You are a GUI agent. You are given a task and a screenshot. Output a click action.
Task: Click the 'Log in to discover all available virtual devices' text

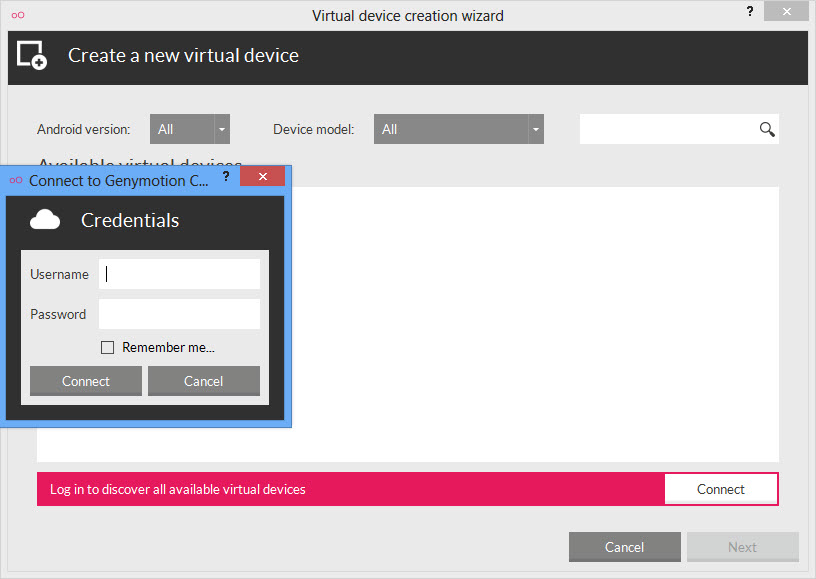[177, 490]
